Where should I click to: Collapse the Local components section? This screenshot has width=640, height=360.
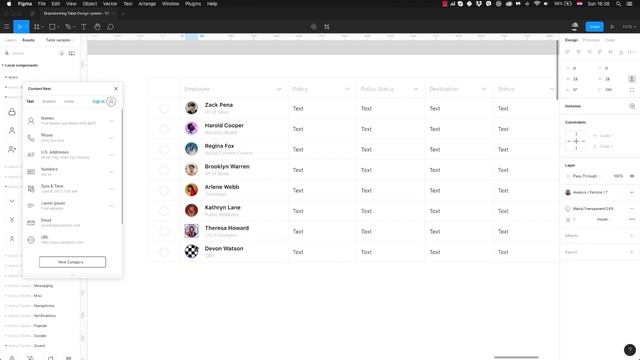click(20, 65)
